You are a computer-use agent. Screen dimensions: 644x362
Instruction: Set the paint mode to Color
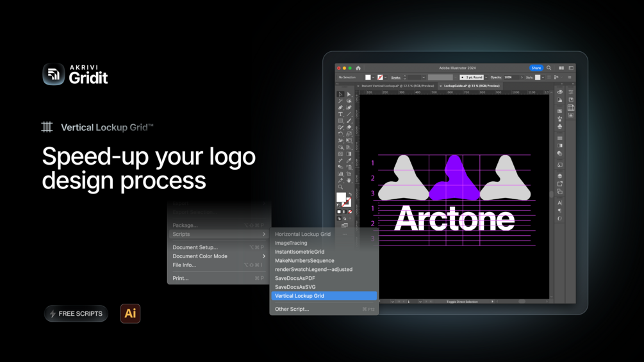point(339,211)
